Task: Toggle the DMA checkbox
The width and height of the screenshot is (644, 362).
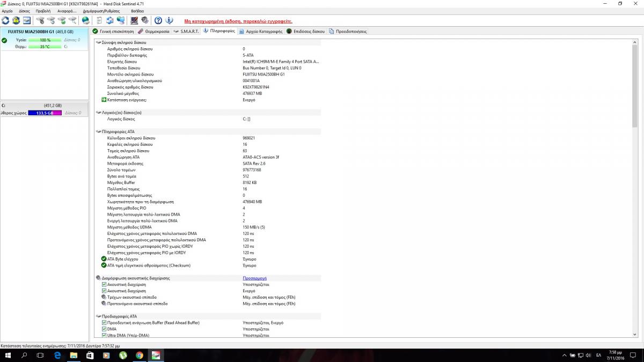Action: [x=104, y=329]
